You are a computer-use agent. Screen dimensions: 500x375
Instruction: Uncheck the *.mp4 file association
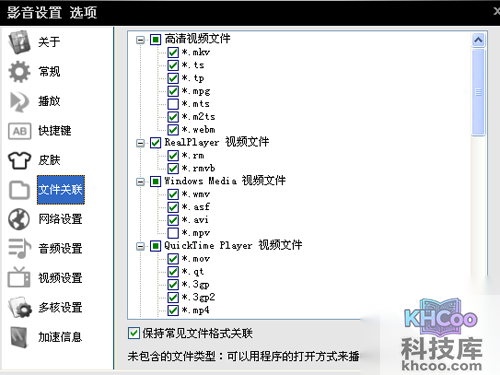click(173, 310)
